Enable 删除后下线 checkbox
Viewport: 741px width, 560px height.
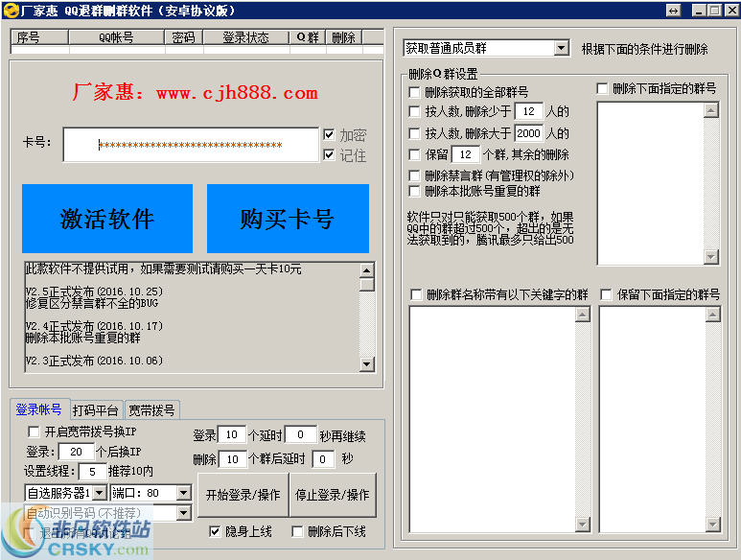pyautogui.click(x=297, y=531)
